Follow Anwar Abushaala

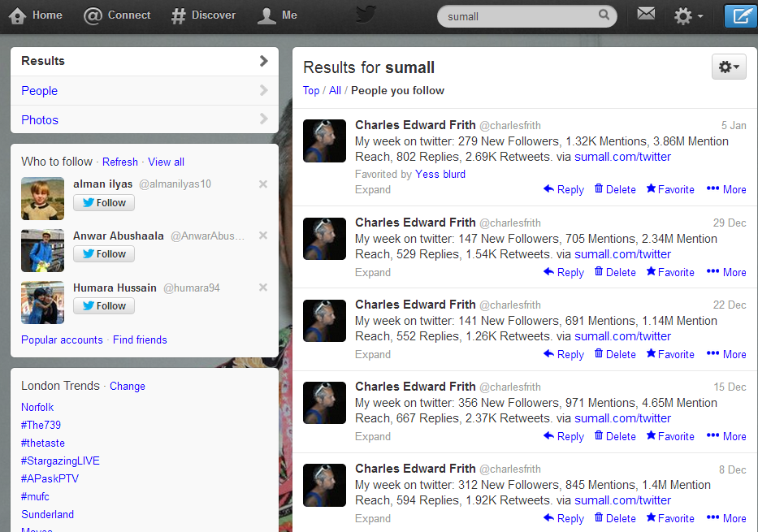tap(104, 254)
